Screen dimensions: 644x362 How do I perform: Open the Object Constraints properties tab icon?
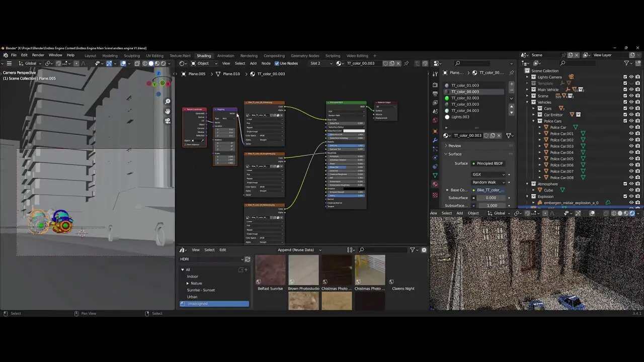tap(435, 166)
